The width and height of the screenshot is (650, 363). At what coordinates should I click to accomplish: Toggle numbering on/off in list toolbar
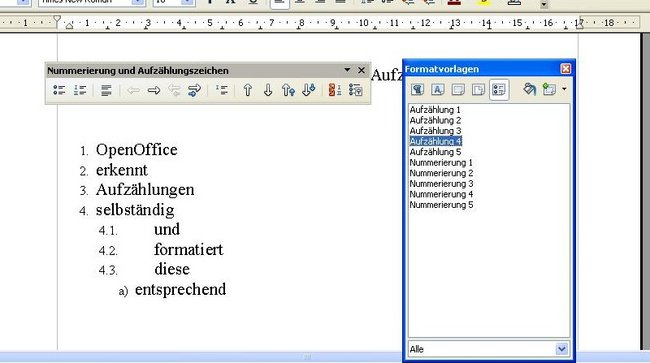click(79, 90)
